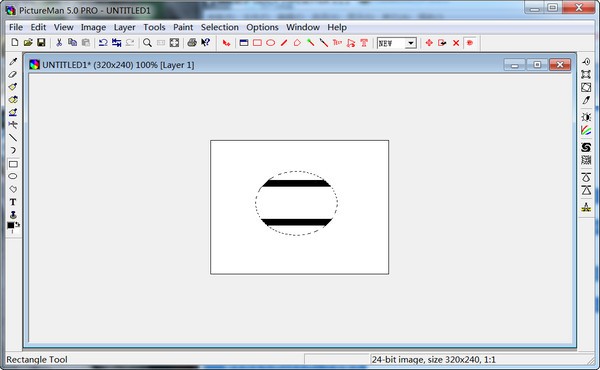
Task: Select the Text tool in left toolbox
Action: (x=13, y=202)
